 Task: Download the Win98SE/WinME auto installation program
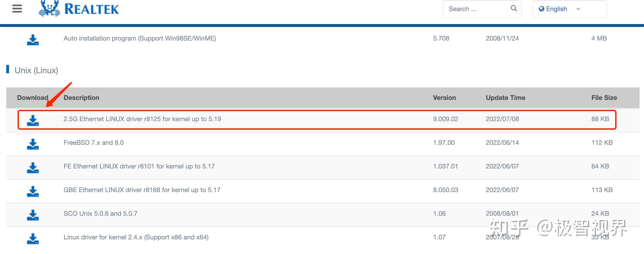click(x=33, y=40)
